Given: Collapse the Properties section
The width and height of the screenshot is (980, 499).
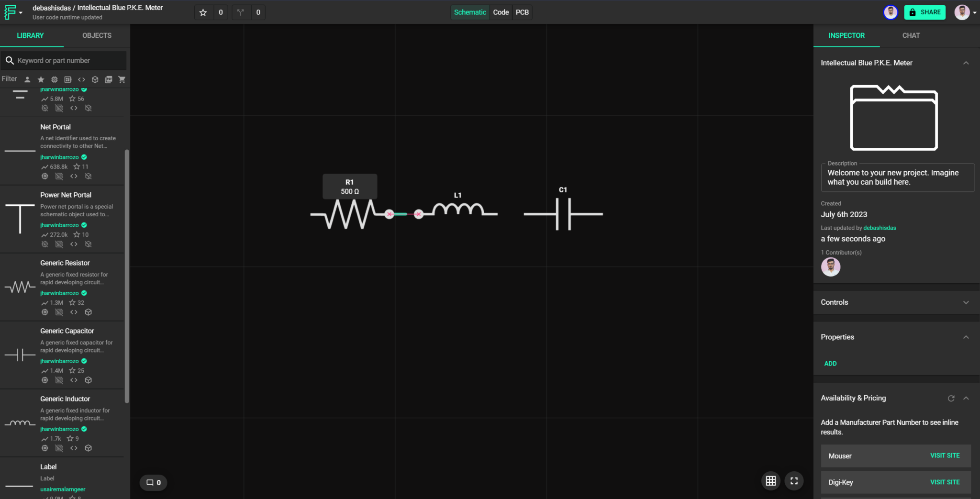Looking at the screenshot, I should pos(966,337).
